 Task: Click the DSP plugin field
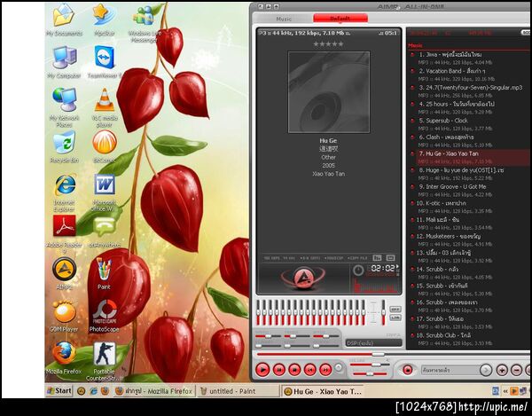tap(373, 343)
